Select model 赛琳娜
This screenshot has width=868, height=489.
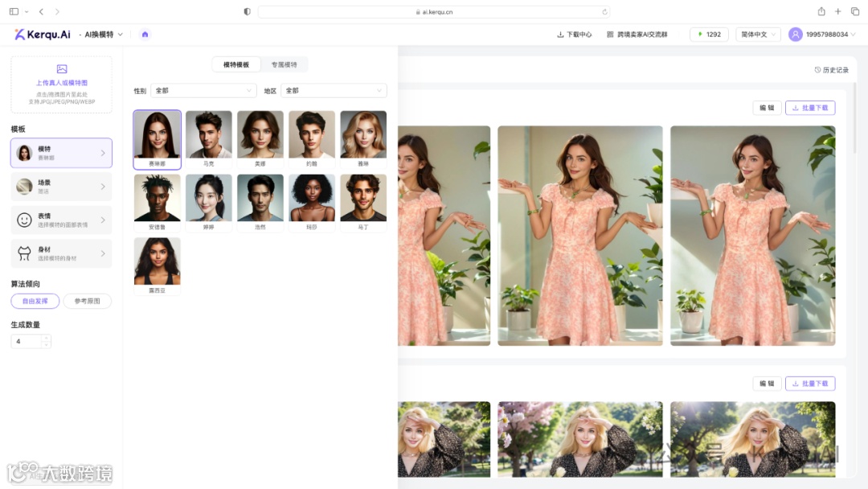[158, 140]
